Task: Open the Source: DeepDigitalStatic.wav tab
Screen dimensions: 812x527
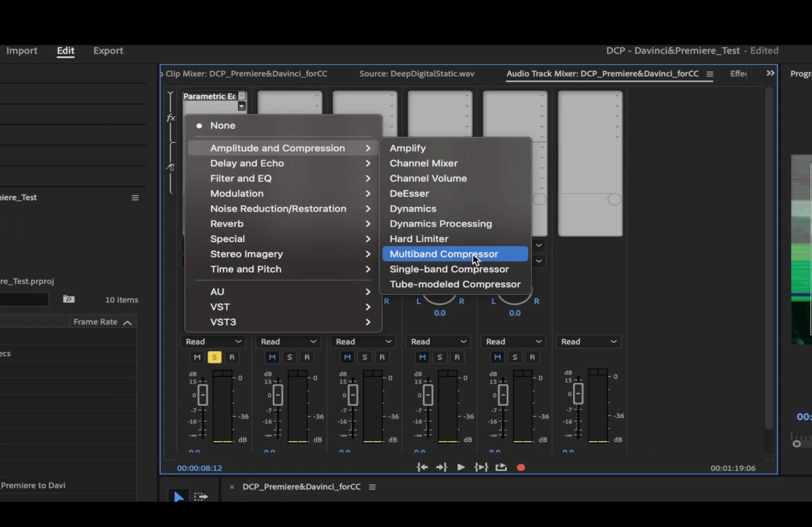Action: point(417,74)
